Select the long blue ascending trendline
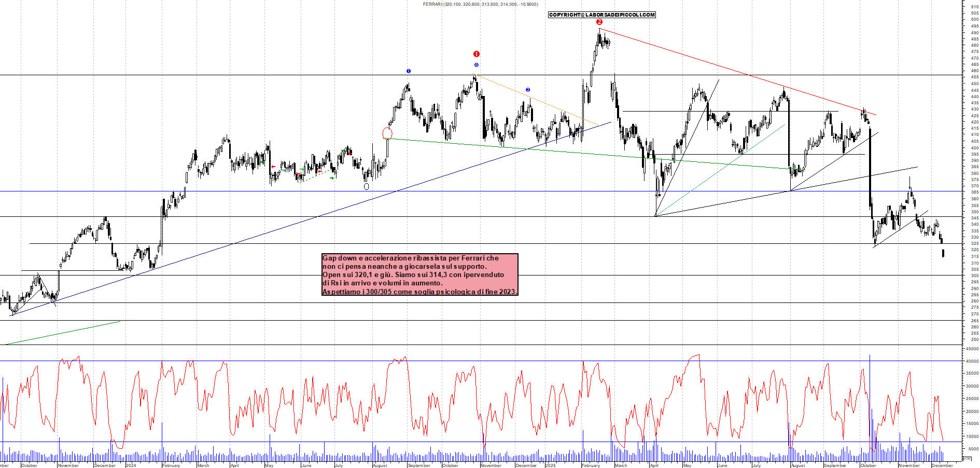Image resolution: width=980 pixels, height=468 pixels. (x=311, y=217)
